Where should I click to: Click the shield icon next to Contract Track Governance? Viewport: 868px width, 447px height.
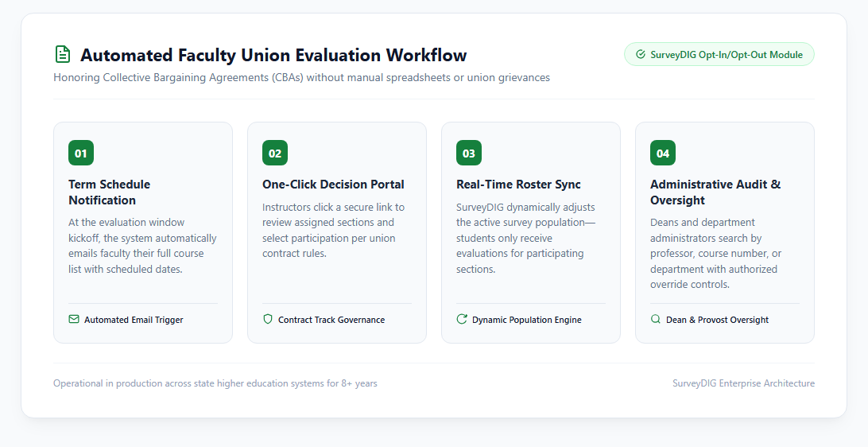pos(268,319)
